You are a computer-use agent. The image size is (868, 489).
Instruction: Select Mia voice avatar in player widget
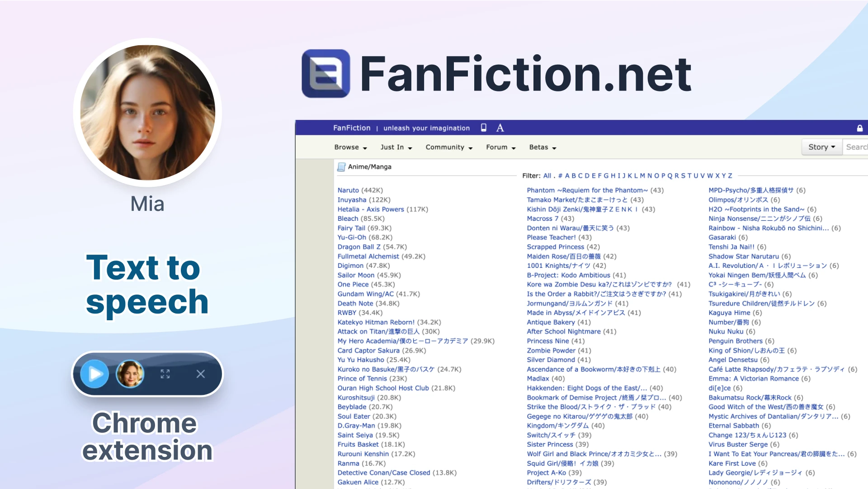[x=130, y=374]
